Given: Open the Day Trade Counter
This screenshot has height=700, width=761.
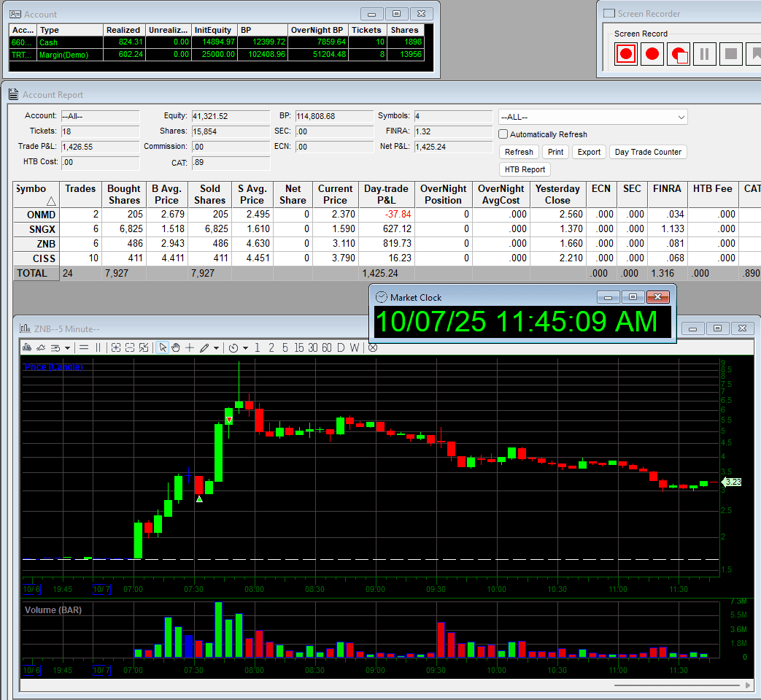Looking at the screenshot, I should pos(648,152).
